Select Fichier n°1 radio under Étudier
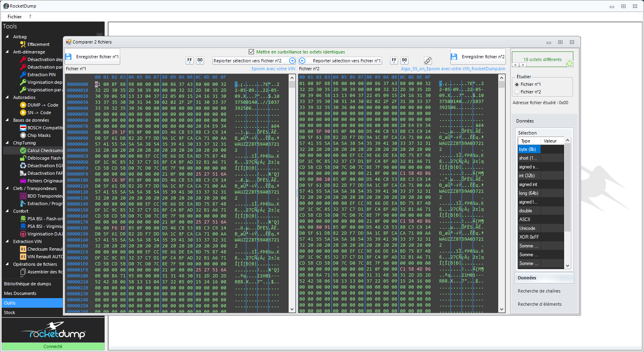 517,84
